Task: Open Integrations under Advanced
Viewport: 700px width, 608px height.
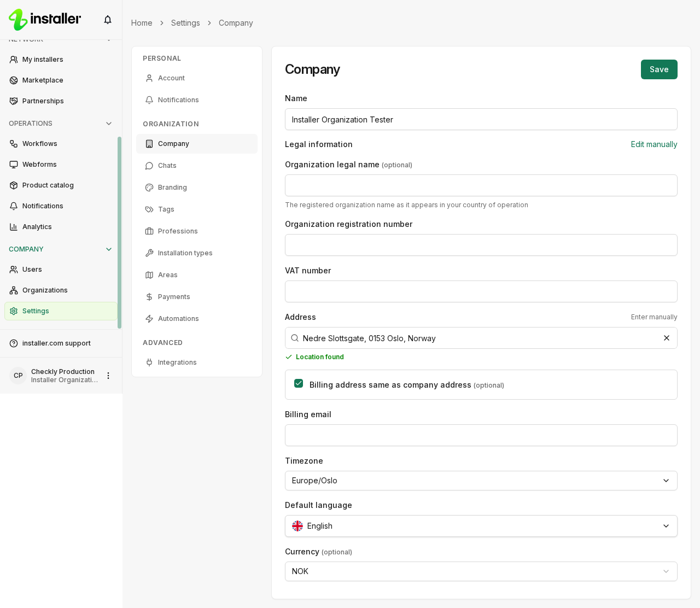Action: [x=197, y=363]
